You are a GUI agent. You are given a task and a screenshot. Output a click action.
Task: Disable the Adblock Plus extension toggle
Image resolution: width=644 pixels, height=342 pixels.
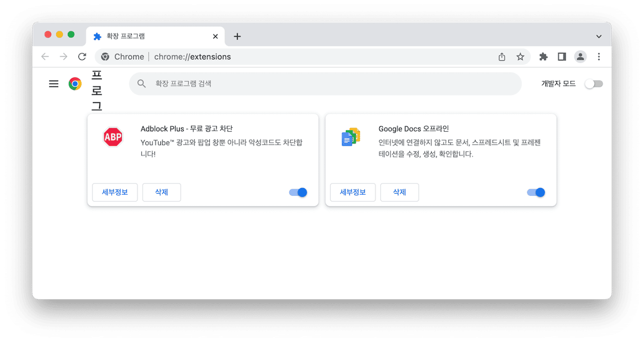point(298,192)
